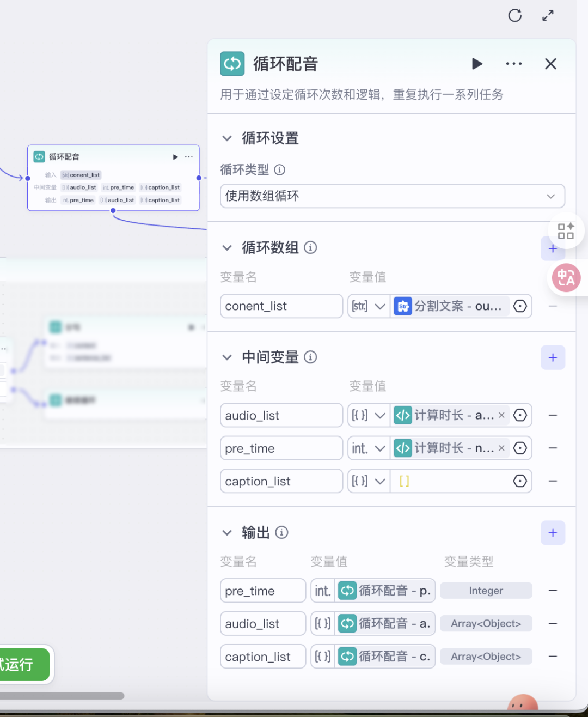
Task: Delete the pre_time intermediate variable row
Action: [x=553, y=448]
